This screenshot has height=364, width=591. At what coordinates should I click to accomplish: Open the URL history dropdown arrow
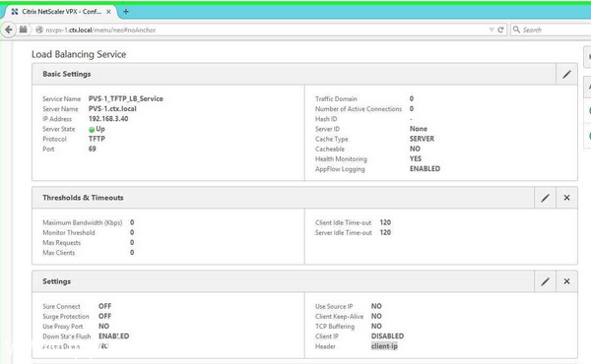[x=492, y=30]
